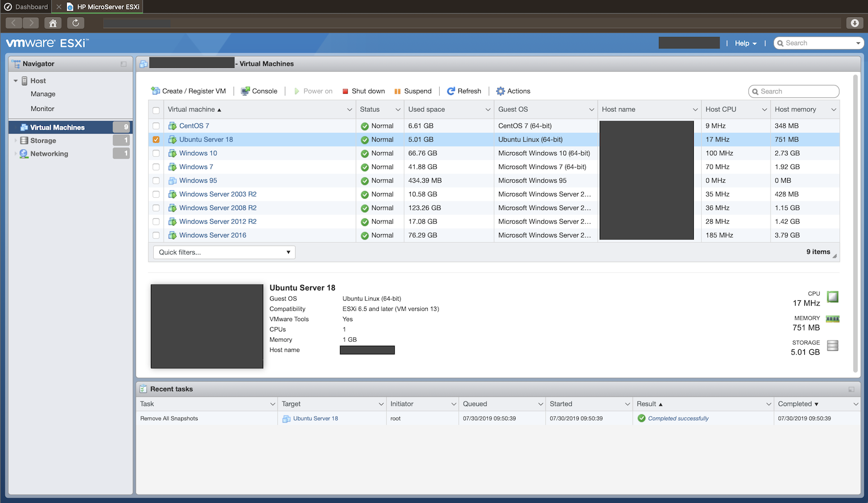Click the virtual machines table search box
This screenshot has width=868, height=503.
794,91
